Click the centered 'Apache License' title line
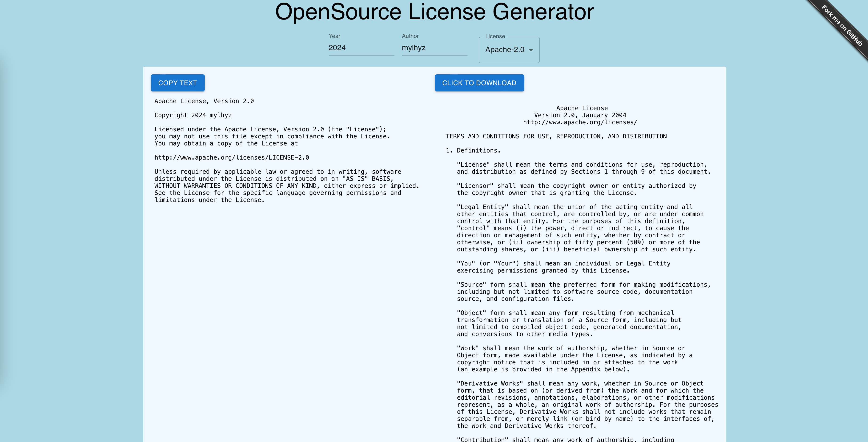This screenshot has height=442, width=868. [x=582, y=108]
